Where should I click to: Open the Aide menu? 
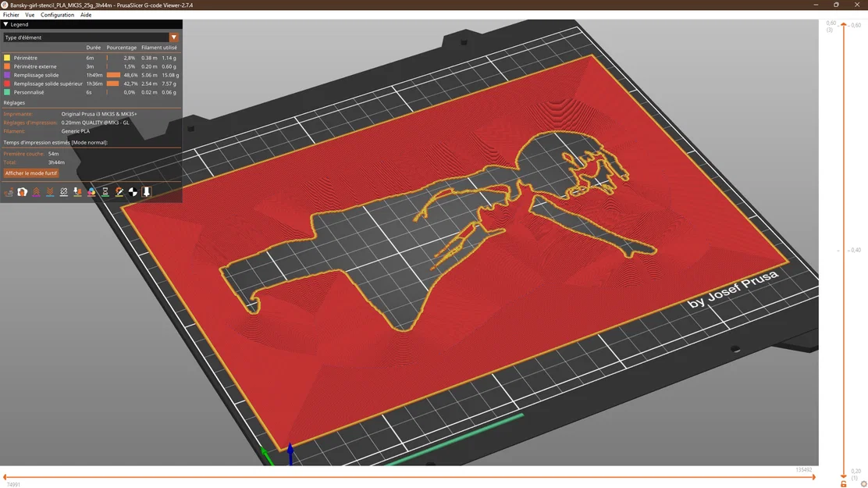pyautogui.click(x=86, y=15)
